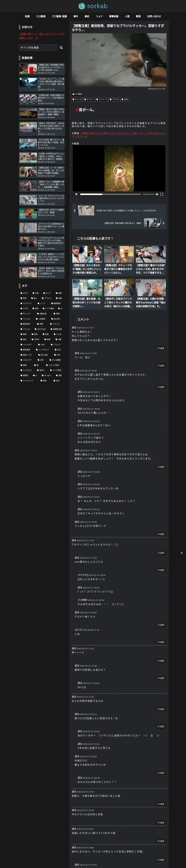Select the ライブ配信 tag in sidebar
The image size is (186, 868).
tap(56, 370)
